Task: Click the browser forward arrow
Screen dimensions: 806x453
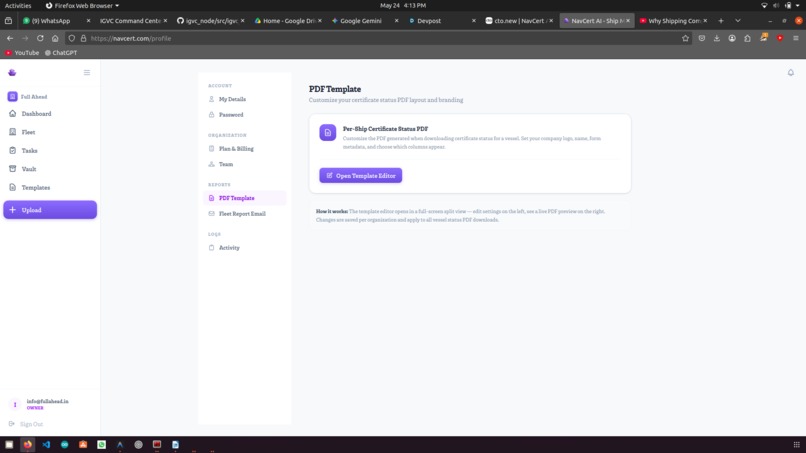Action: click(25, 38)
